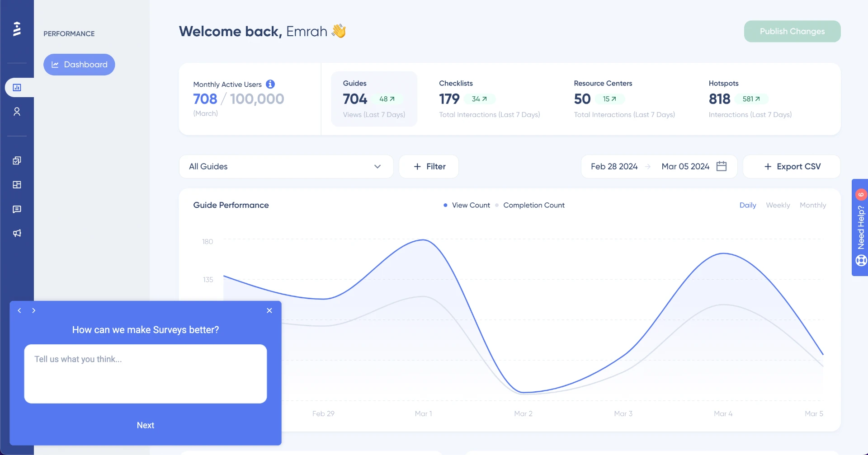Type feedback in the survey text box

tap(145, 374)
